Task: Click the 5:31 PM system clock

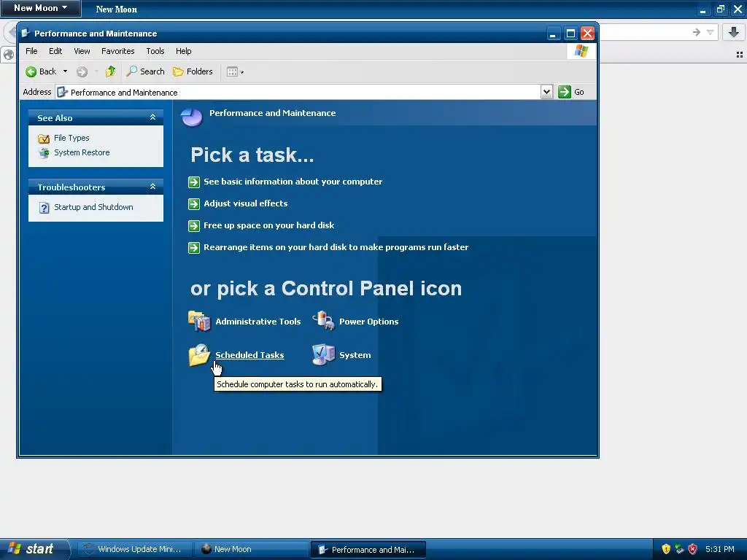Action: [x=720, y=549]
